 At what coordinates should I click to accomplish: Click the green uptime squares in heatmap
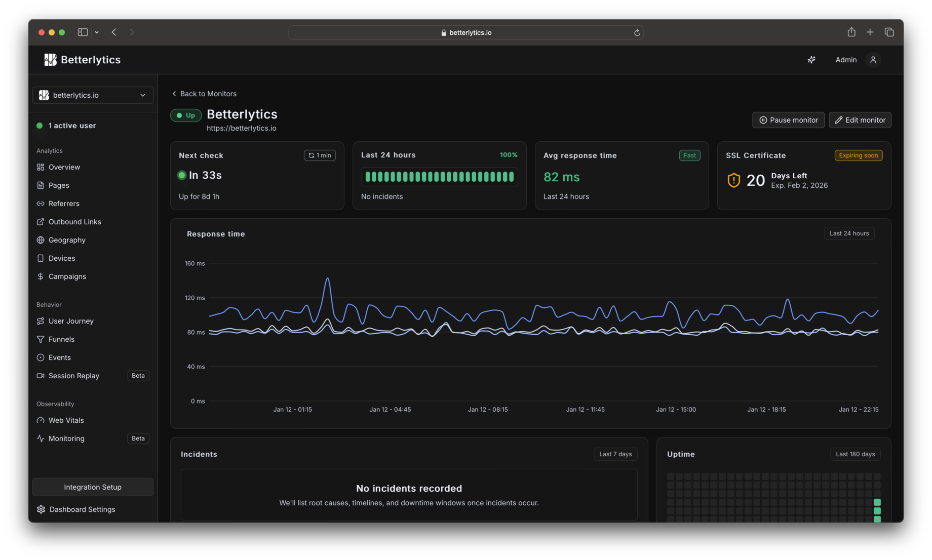pos(877,510)
